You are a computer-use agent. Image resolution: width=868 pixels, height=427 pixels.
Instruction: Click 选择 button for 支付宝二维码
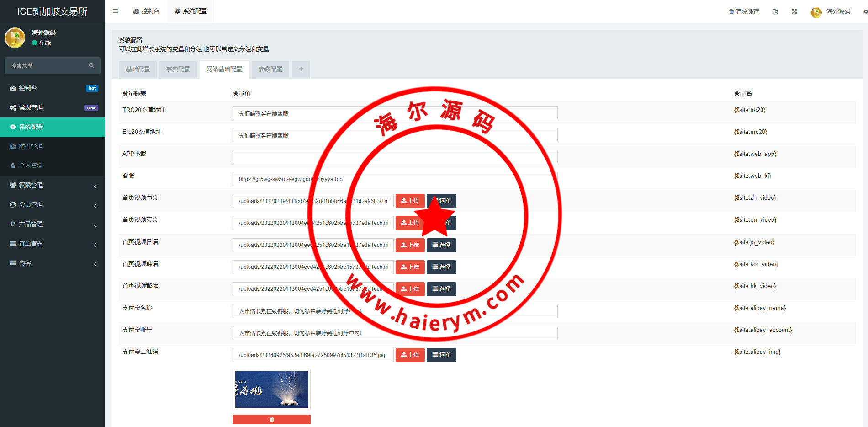441,355
